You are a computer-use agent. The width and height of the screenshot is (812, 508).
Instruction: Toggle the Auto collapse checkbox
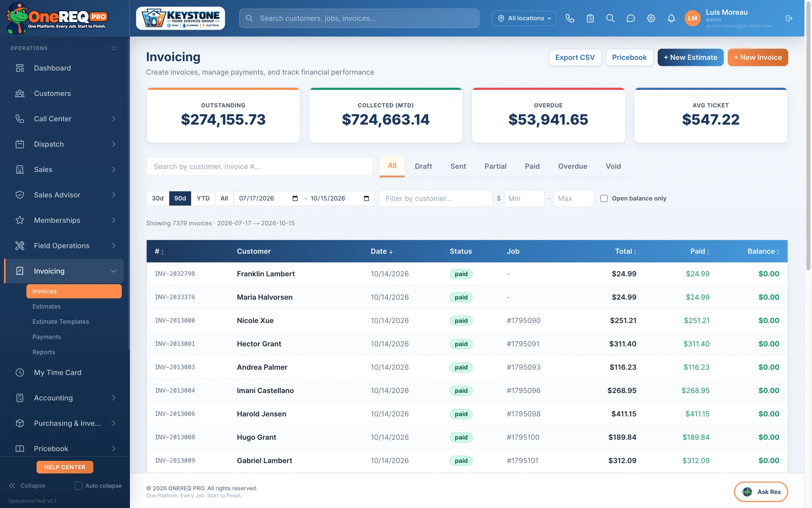(x=78, y=486)
